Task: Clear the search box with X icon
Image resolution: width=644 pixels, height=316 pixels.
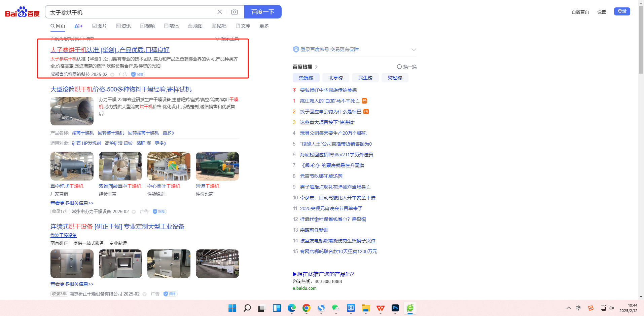Action: click(x=220, y=12)
